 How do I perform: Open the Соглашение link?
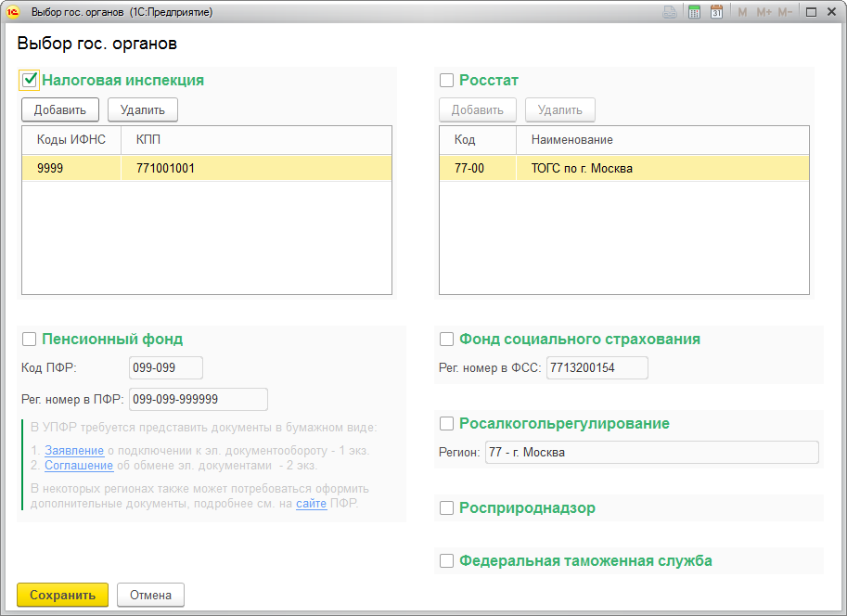(x=79, y=465)
